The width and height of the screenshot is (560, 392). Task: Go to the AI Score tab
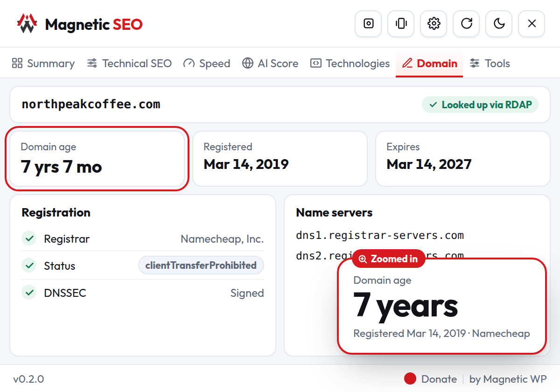pyautogui.click(x=270, y=63)
